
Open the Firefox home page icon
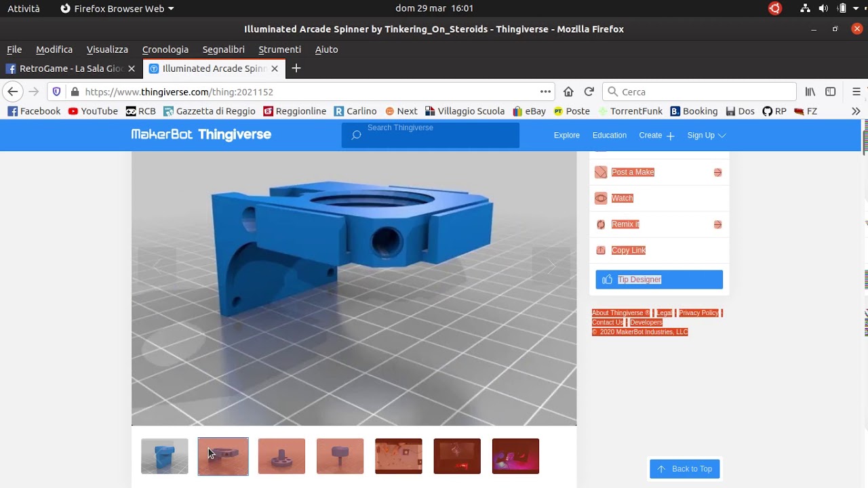[x=568, y=91]
